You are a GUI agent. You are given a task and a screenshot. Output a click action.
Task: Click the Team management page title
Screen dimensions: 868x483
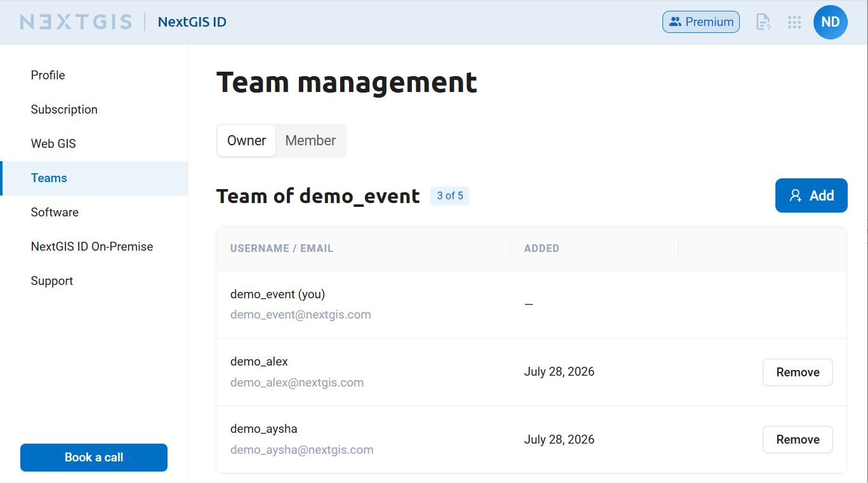[x=346, y=83]
